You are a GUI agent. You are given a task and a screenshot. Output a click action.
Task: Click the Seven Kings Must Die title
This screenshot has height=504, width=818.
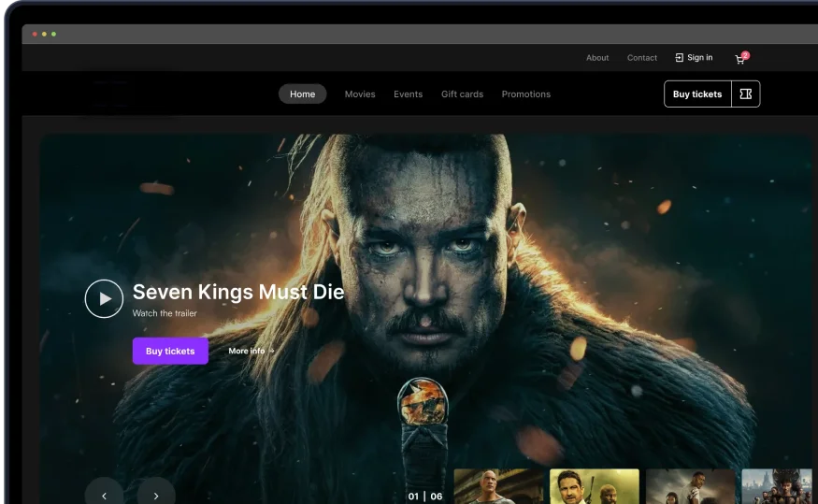(x=238, y=292)
